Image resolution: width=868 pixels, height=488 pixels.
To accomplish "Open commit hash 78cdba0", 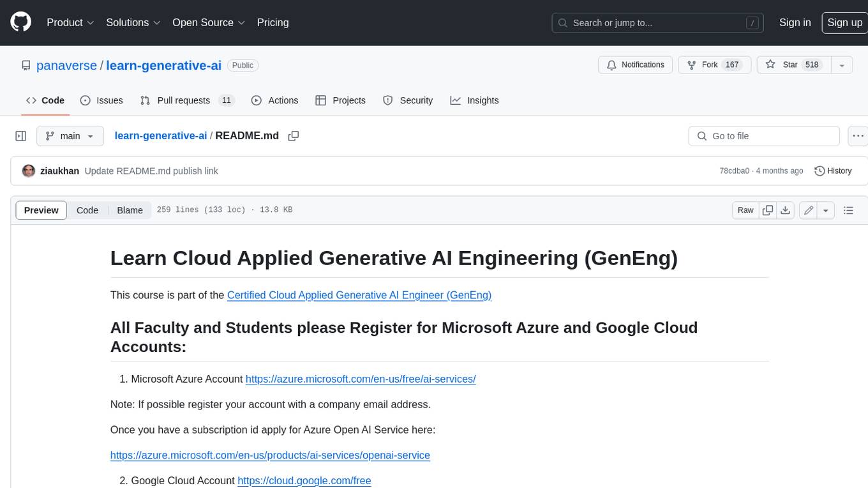I will point(734,171).
